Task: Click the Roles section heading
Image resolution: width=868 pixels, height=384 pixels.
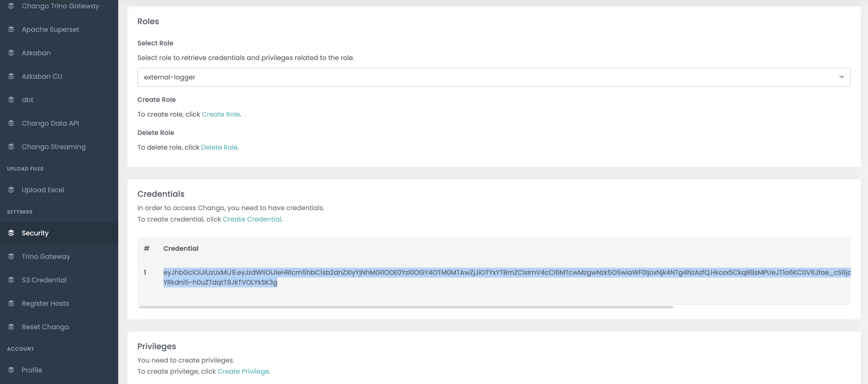Action: 148,21
